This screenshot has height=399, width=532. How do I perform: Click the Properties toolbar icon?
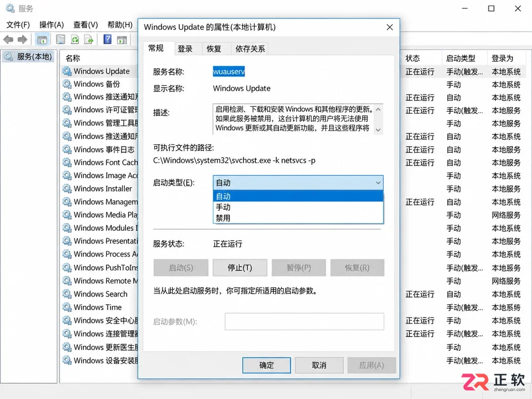(60, 39)
